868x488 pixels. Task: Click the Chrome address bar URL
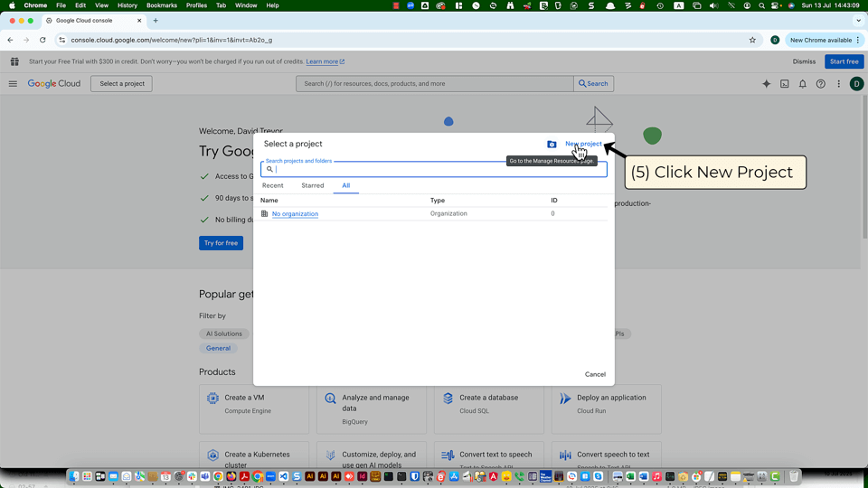172,40
